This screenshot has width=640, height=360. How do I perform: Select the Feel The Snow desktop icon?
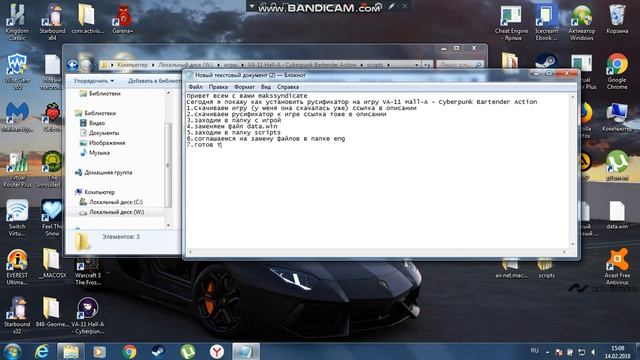52,218
